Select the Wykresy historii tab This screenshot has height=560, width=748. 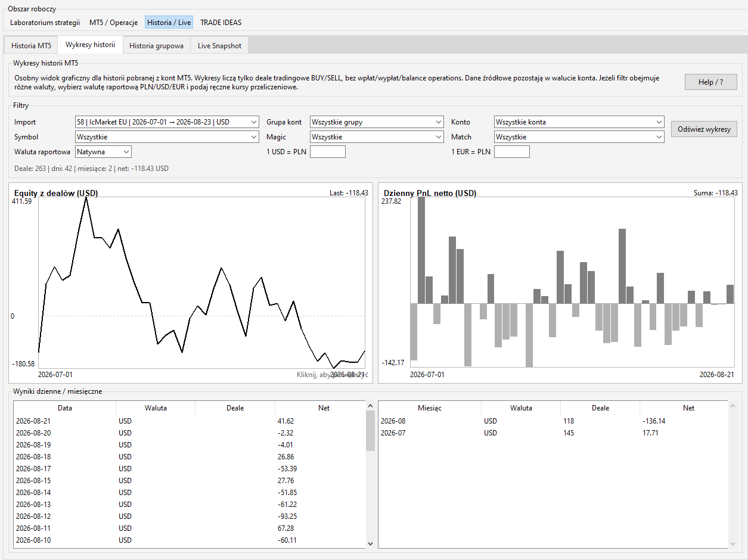pyautogui.click(x=91, y=45)
